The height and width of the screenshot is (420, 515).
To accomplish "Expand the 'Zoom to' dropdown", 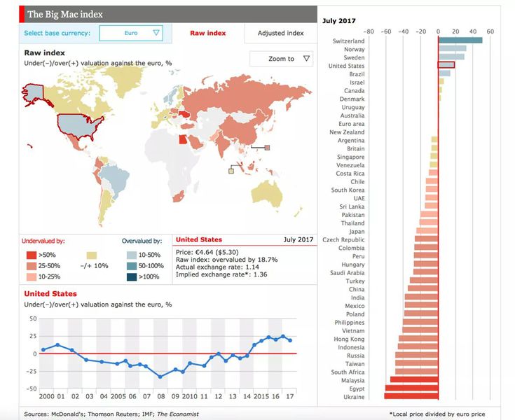I will click(281, 59).
